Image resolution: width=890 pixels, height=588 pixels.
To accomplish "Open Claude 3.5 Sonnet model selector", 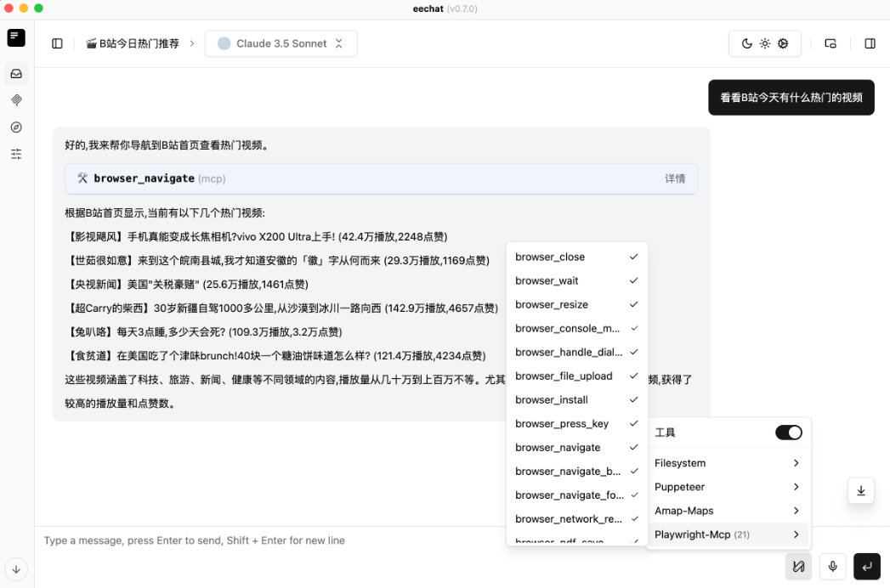I will [x=281, y=43].
